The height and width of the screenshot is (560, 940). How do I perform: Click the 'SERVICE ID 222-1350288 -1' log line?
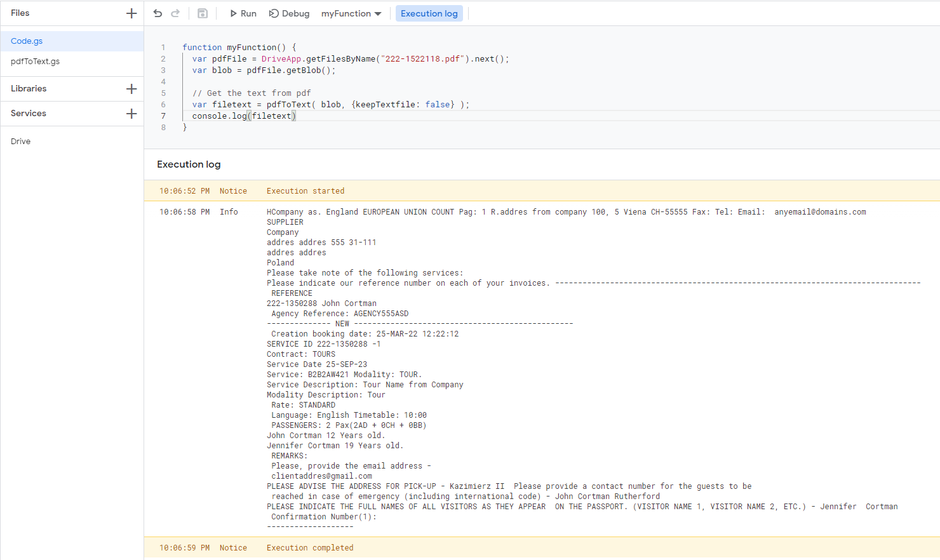pos(324,344)
